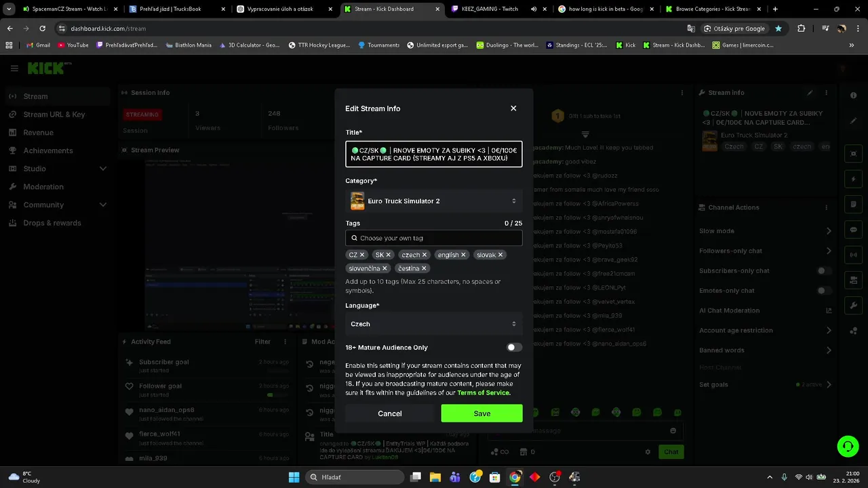
Task: Edit stream info via pencil in Stream Info header
Action: (810, 92)
